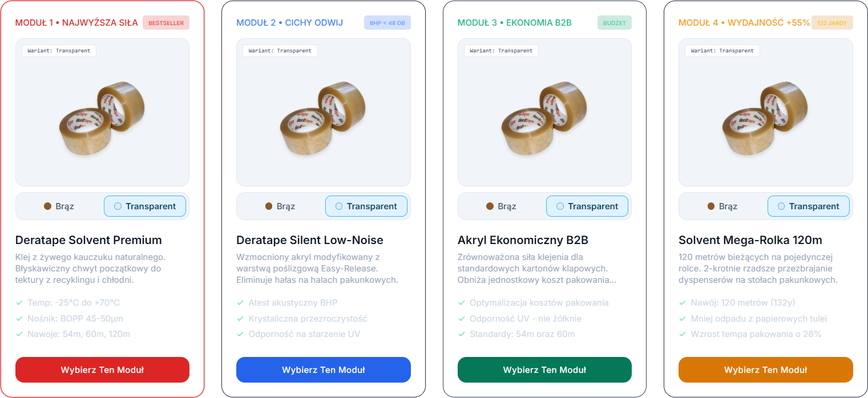Click the BHP < 48 DB badge
Viewport: 868px width, 398px height.
387,23
